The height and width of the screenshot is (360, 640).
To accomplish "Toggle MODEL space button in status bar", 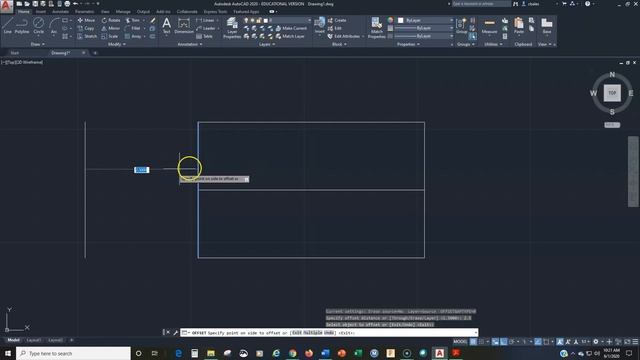I will click(460, 342).
